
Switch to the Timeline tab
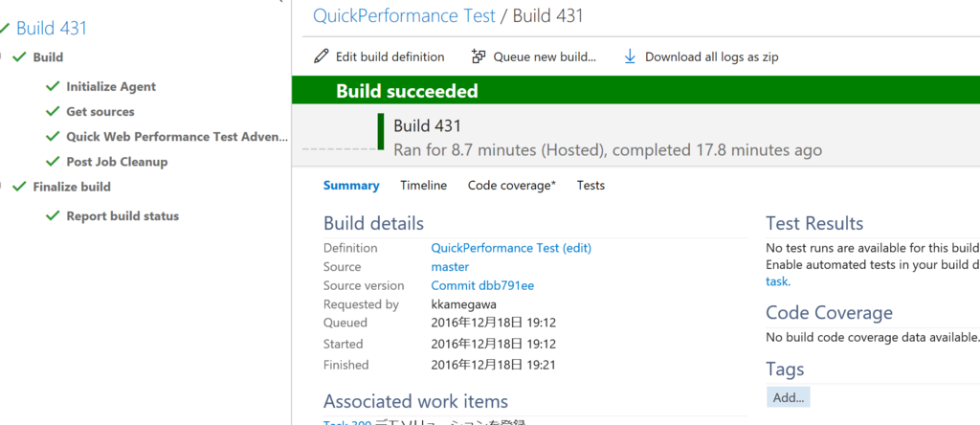click(424, 185)
